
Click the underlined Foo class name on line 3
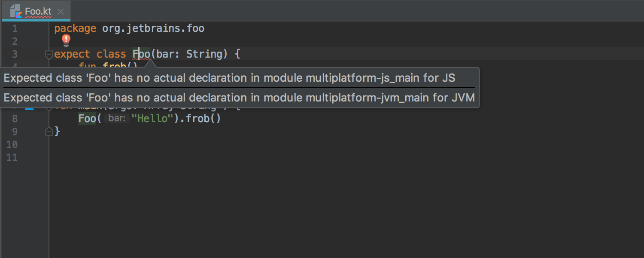click(x=141, y=54)
